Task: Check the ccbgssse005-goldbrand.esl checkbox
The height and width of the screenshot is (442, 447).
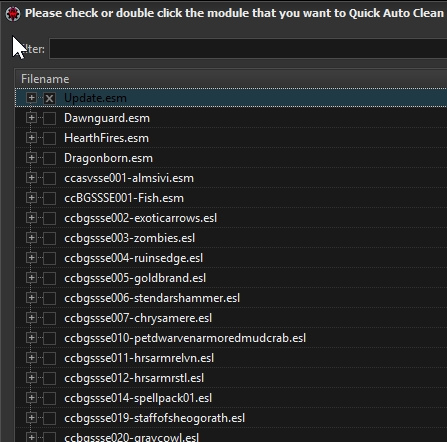Action: coord(49,278)
